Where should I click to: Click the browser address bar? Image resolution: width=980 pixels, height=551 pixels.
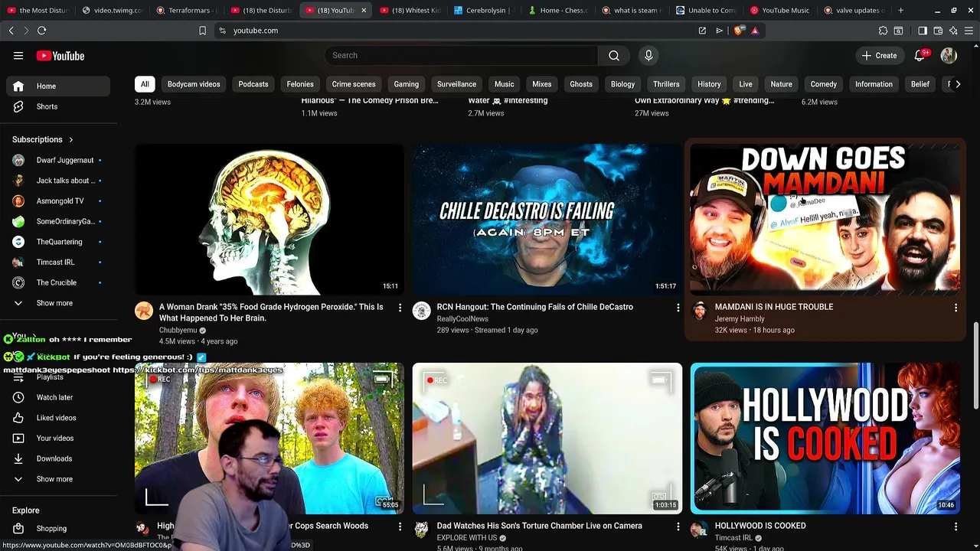459,31
